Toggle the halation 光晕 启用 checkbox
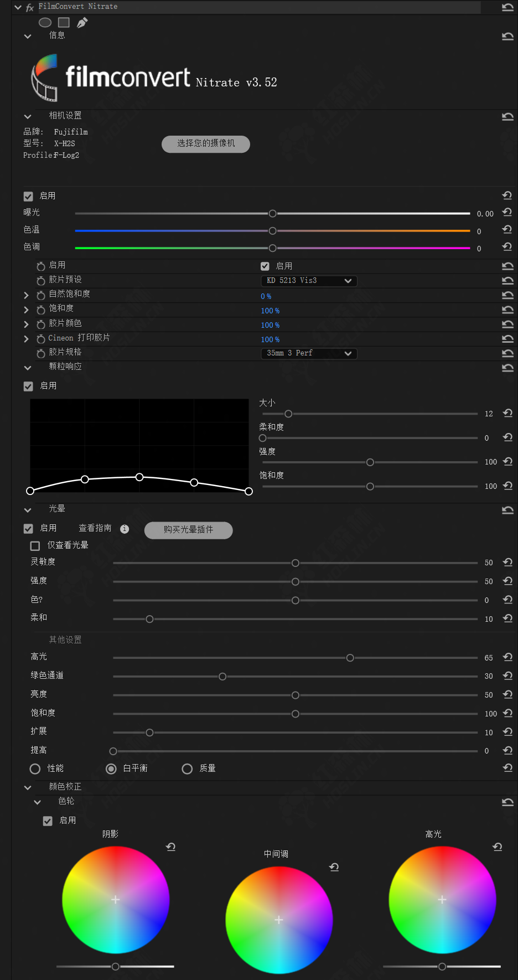The image size is (518, 980). click(x=28, y=529)
